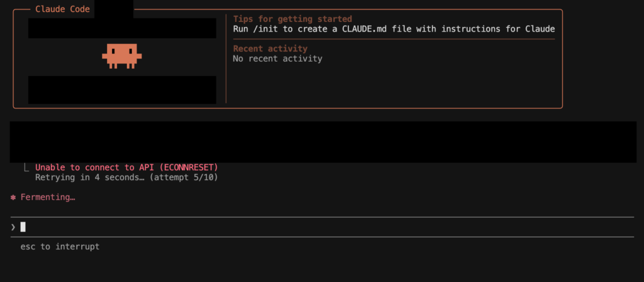
Task: Click the redacted block above the mascot
Action: (x=122, y=28)
